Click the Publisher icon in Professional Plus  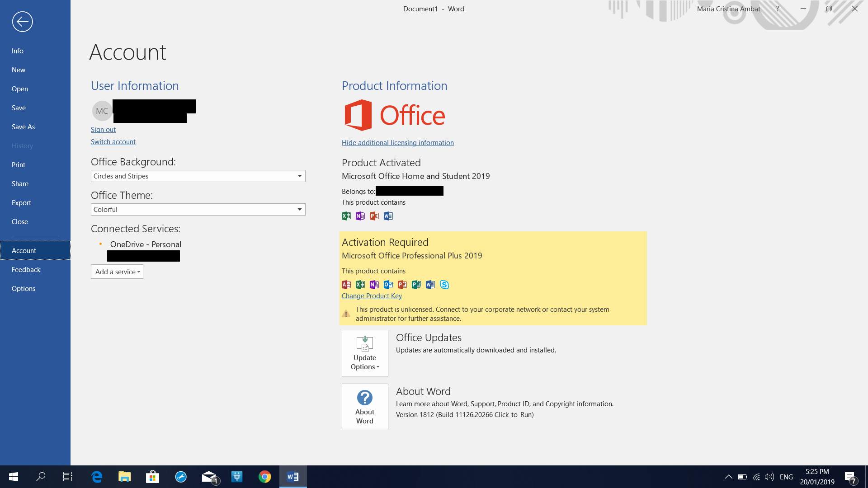click(416, 285)
